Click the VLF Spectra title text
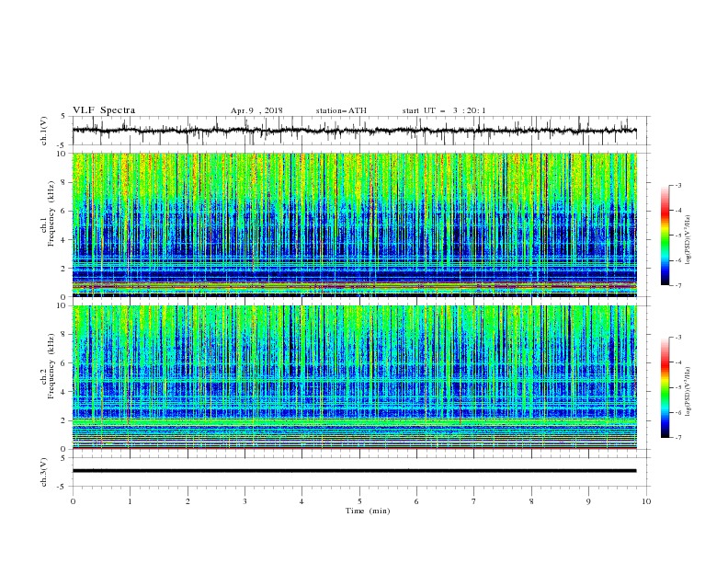728x563 pixels. pyautogui.click(x=104, y=110)
